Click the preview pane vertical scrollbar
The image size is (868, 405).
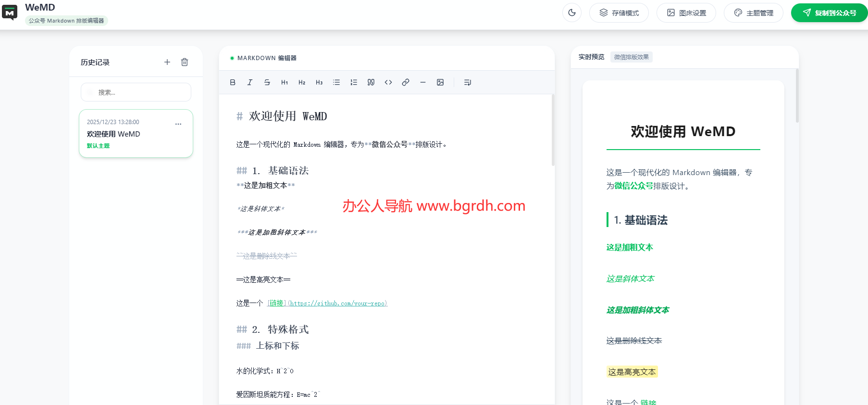(x=797, y=96)
